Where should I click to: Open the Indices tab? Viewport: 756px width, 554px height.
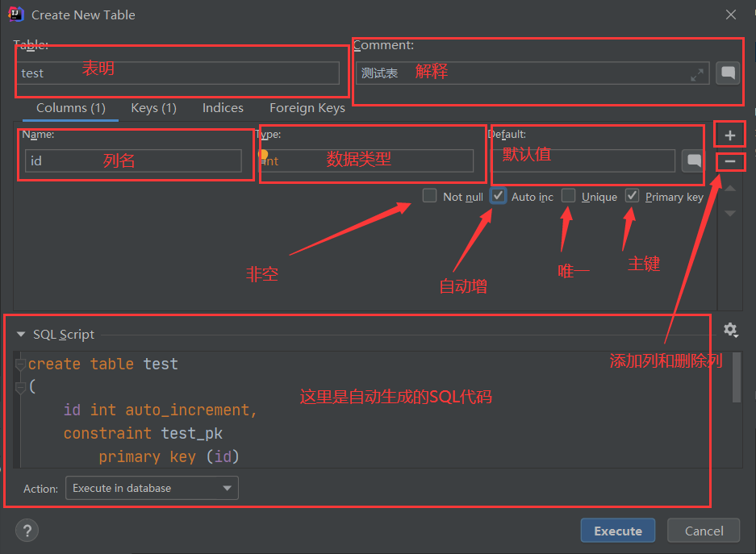pyautogui.click(x=223, y=108)
